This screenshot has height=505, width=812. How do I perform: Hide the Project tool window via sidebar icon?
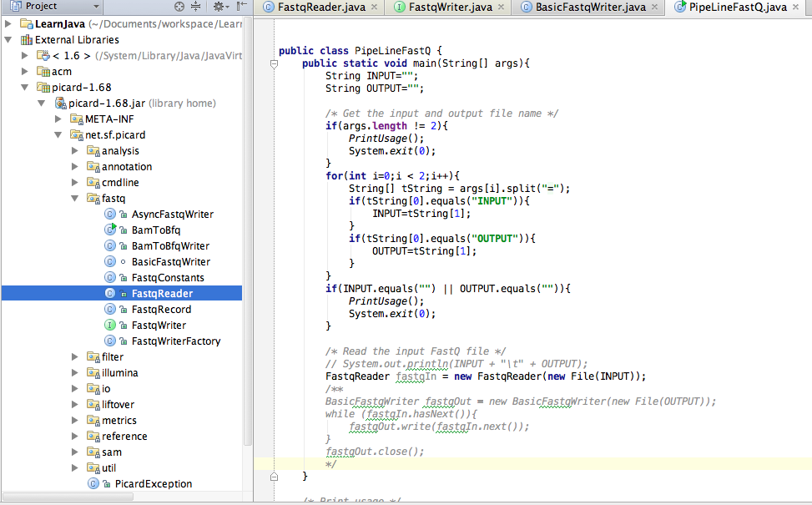click(x=241, y=7)
